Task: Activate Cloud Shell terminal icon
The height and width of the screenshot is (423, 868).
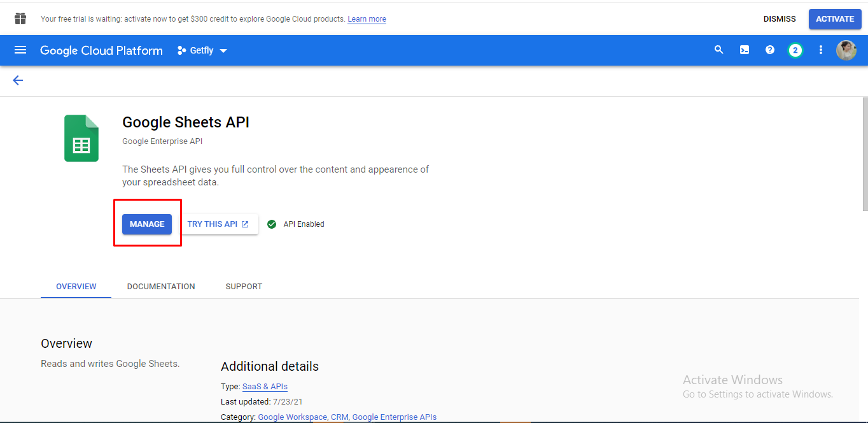Action: tap(745, 50)
